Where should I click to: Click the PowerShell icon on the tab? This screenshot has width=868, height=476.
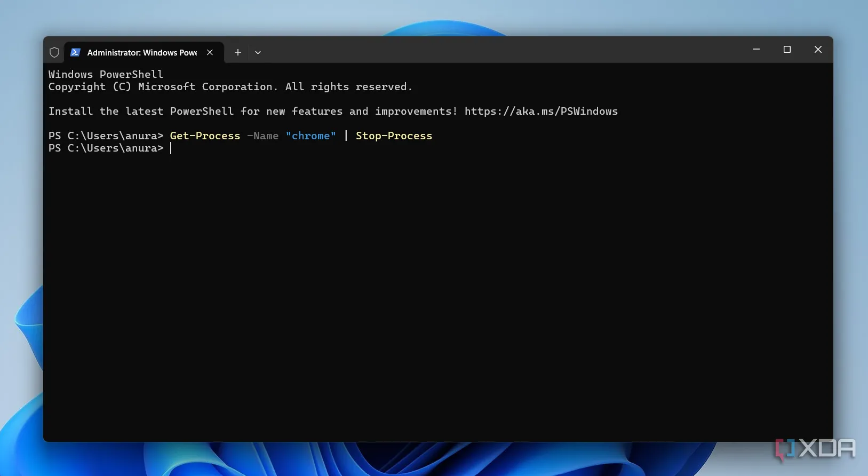[75, 52]
